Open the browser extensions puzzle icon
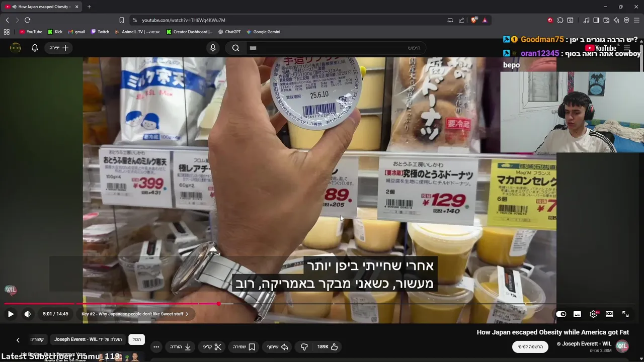This screenshot has height=362, width=644. [x=560, y=20]
